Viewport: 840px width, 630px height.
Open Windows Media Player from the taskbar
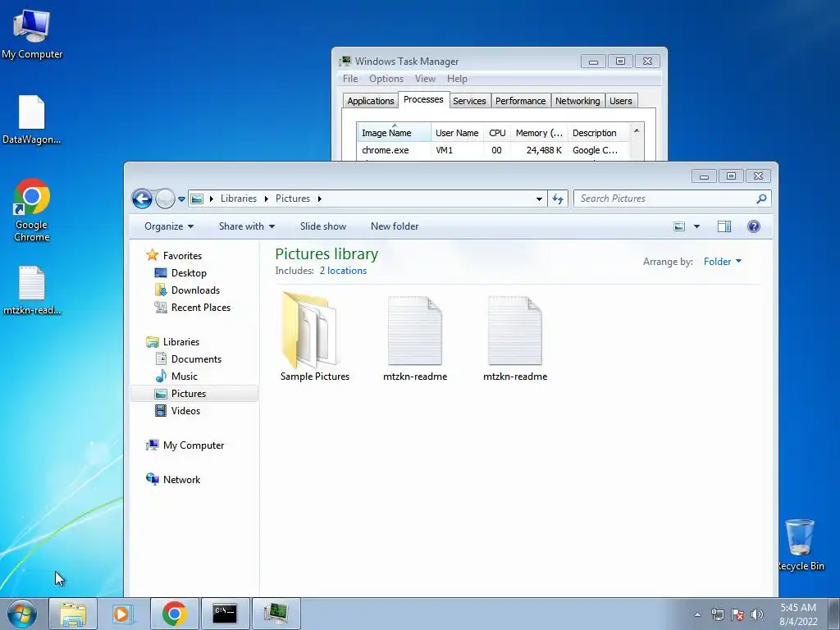pyautogui.click(x=123, y=614)
